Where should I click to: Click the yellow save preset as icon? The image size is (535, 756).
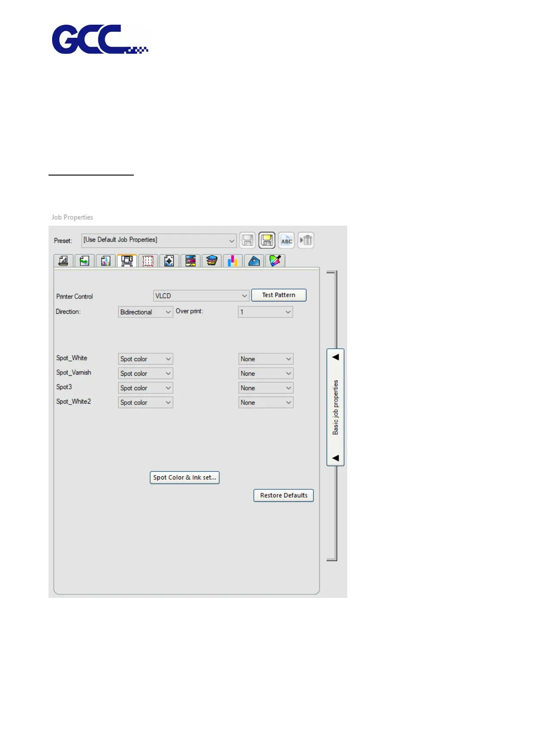click(x=267, y=241)
